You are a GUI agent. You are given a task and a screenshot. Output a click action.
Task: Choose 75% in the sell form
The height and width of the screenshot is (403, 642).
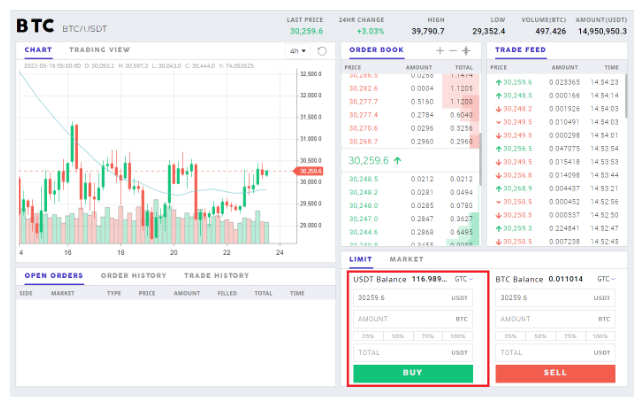(x=570, y=336)
